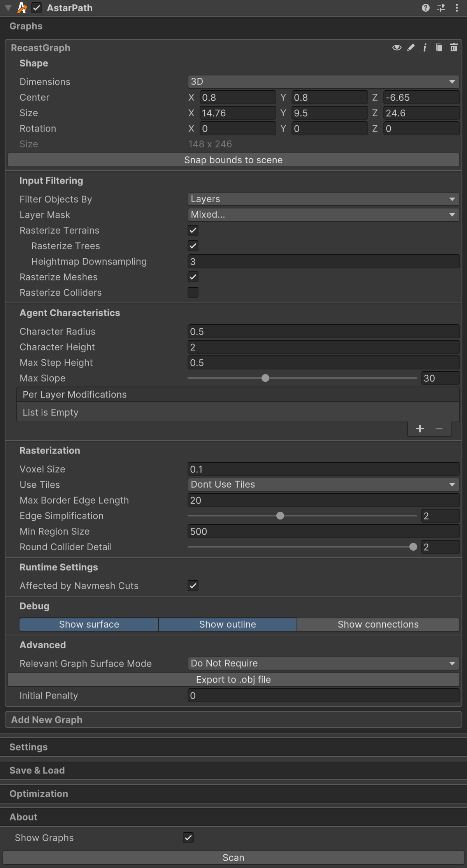
Task: Disable the Rasterize Trees checkbox
Action: [x=193, y=246]
